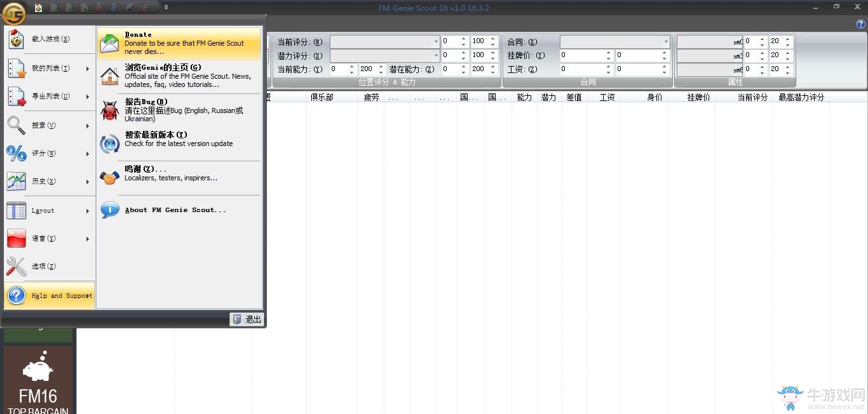868x414 pixels.
Task: Expand the Layout table-icon submenu
Action: pyautogui.click(x=50, y=211)
